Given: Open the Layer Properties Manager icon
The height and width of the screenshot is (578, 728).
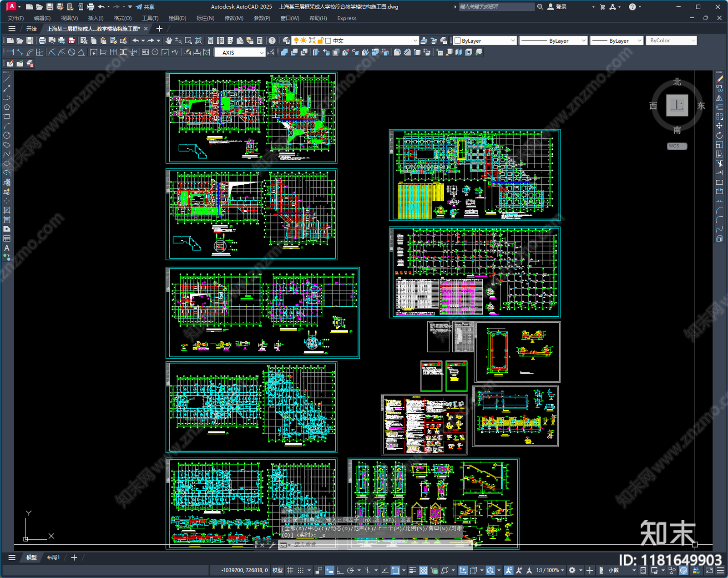Looking at the screenshot, I should 286,41.
